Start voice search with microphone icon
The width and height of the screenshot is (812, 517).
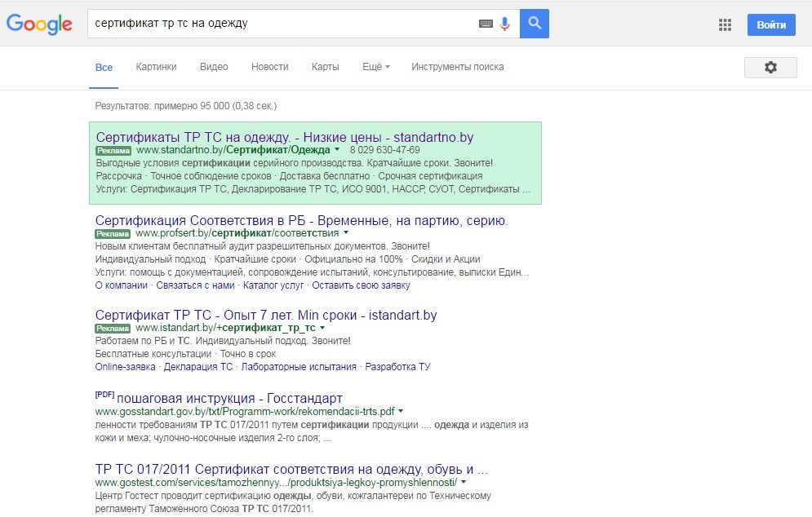click(505, 24)
